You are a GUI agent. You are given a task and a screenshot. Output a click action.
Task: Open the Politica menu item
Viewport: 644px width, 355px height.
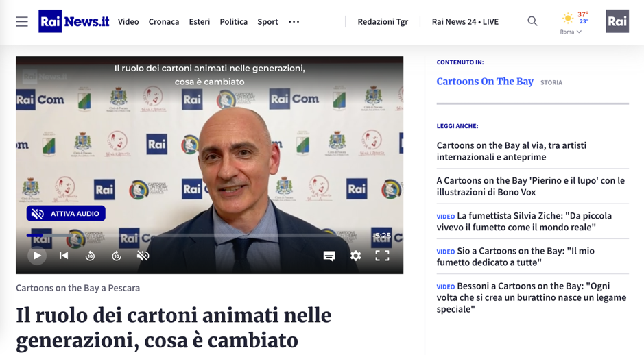(x=234, y=22)
